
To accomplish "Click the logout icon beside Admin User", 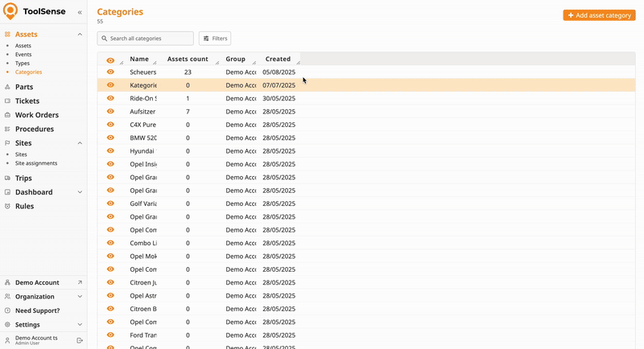I will tap(80, 340).
